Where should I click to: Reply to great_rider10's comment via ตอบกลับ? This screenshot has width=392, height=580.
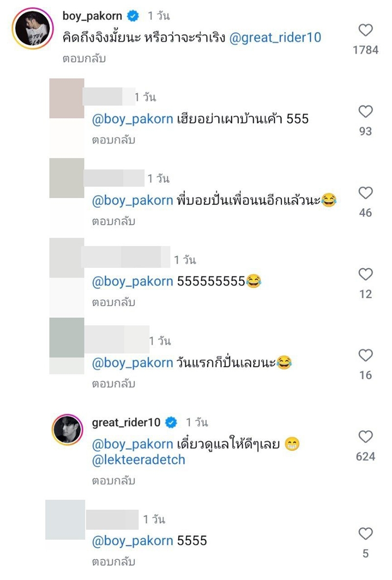click(x=114, y=481)
